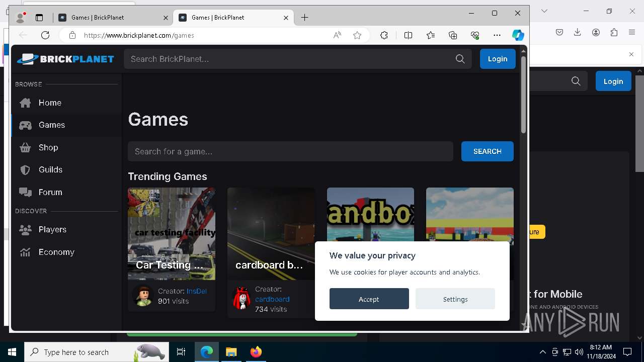Image resolution: width=644 pixels, height=362 pixels.
Task: Focus the Search for a game field
Action: point(290,151)
